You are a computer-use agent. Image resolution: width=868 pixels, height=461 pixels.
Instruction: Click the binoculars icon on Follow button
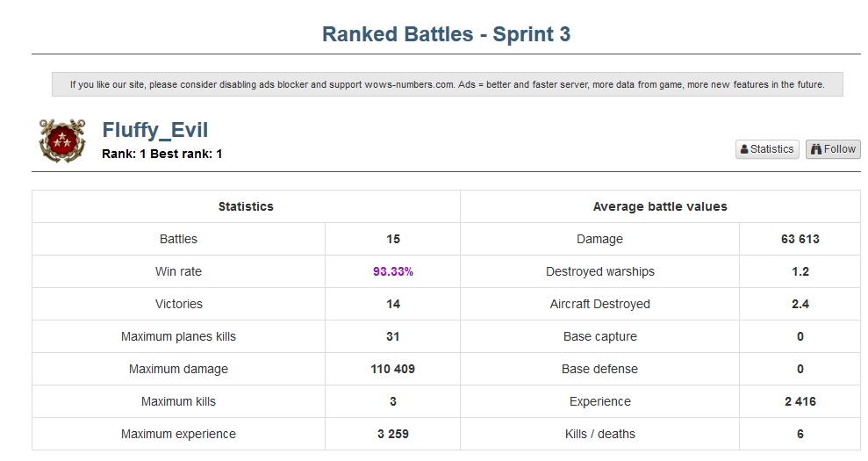pos(815,149)
